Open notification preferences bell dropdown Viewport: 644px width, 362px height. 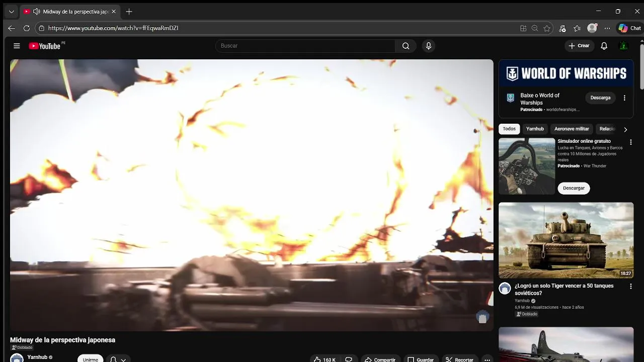point(118,359)
